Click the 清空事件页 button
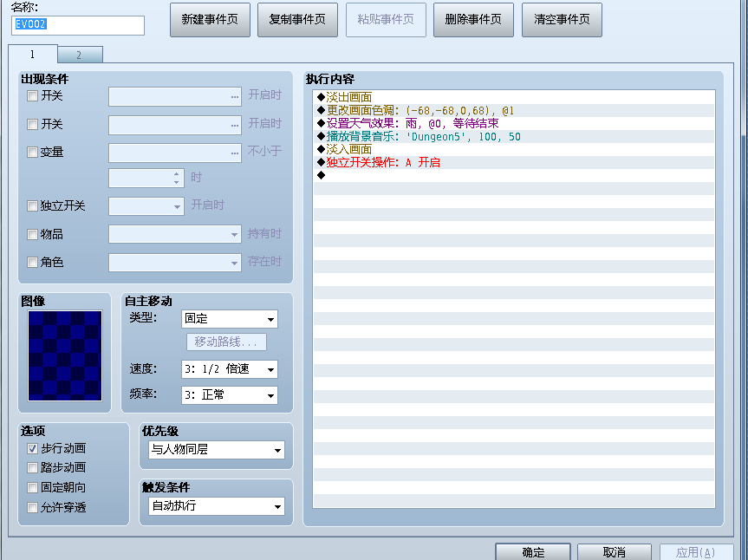Screen dimensions: 748x560 [562, 20]
